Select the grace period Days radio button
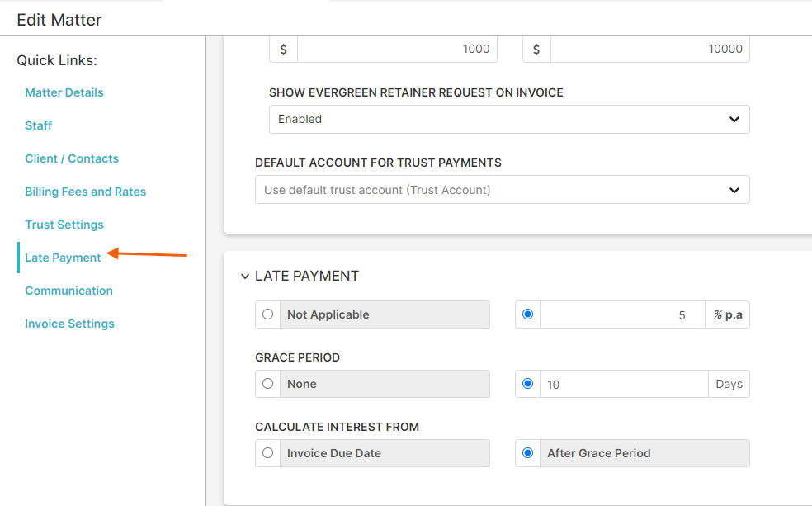The width and height of the screenshot is (812, 506). pos(527,384)
